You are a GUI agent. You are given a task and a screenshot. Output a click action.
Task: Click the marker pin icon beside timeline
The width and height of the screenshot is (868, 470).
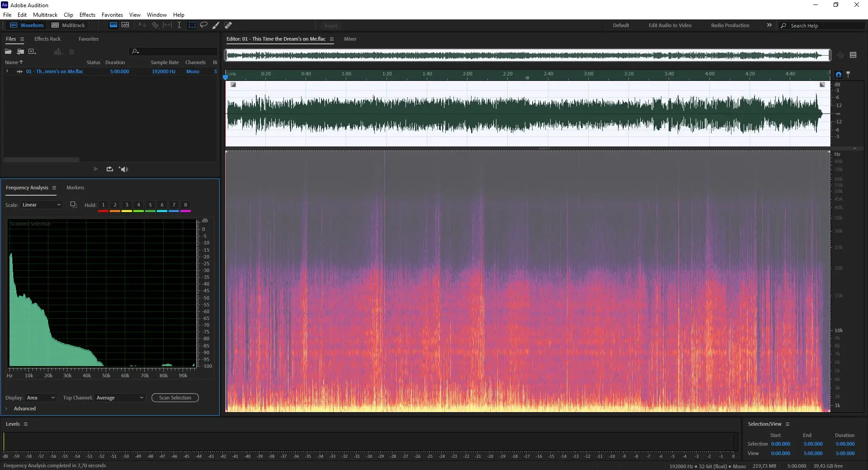[848, 74]
